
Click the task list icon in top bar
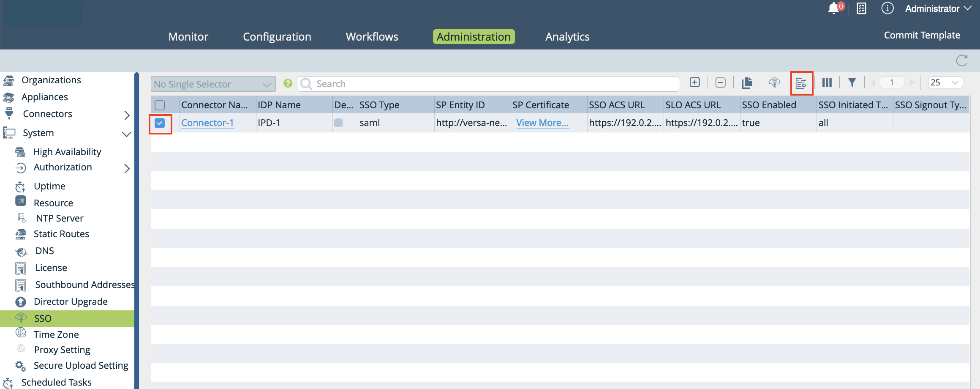(861, 8)
